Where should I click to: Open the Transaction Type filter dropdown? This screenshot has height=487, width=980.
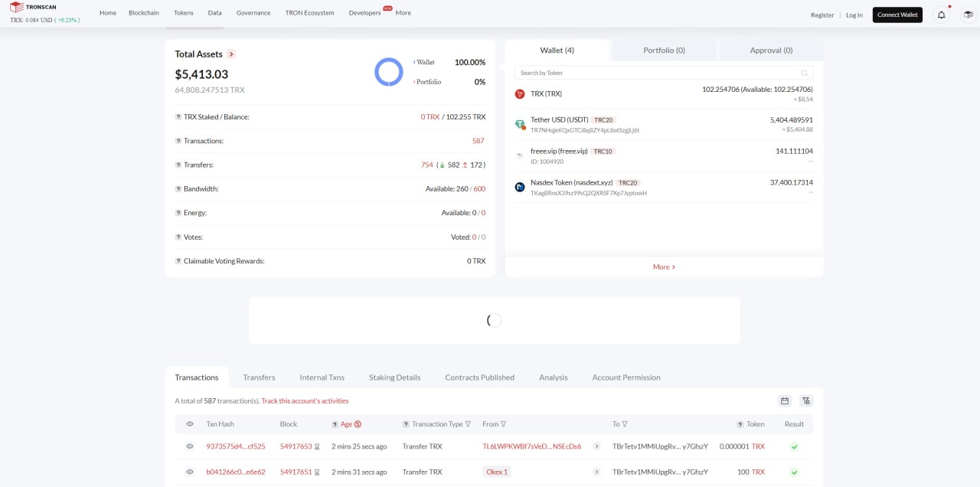pyautogui.click(x=468, y=424)
